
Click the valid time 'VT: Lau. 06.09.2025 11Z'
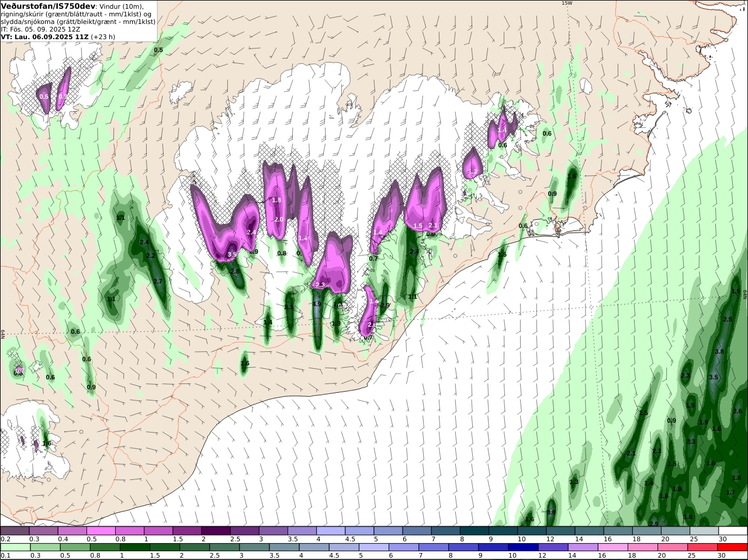[45, 36]
